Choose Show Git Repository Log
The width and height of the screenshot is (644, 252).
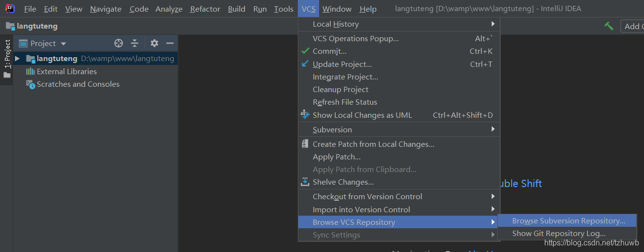559,233
